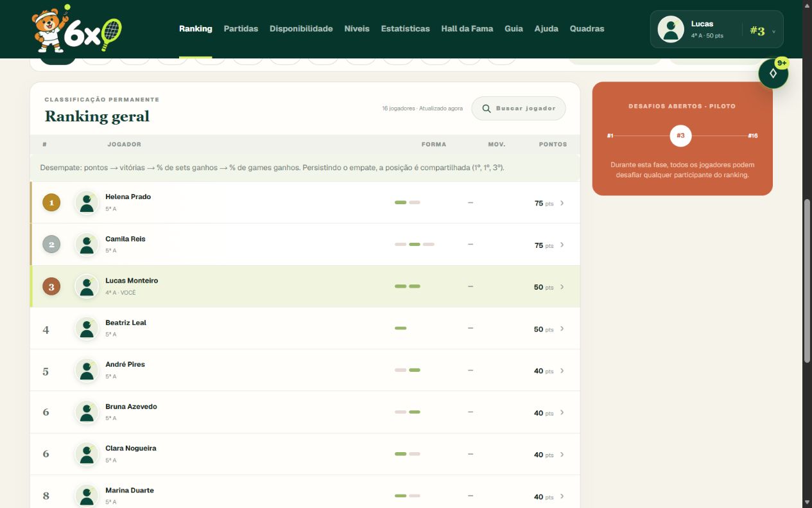This screenshot has height=508, width=812.
Task: Click André Pires's avatar icon
Action: [87, 371]
